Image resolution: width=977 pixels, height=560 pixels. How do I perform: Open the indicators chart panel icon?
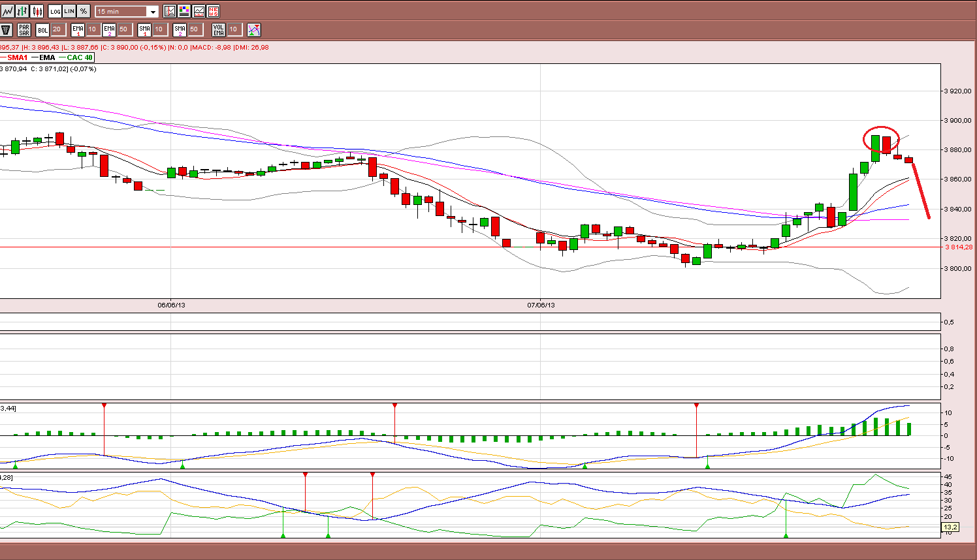(170, 11)
